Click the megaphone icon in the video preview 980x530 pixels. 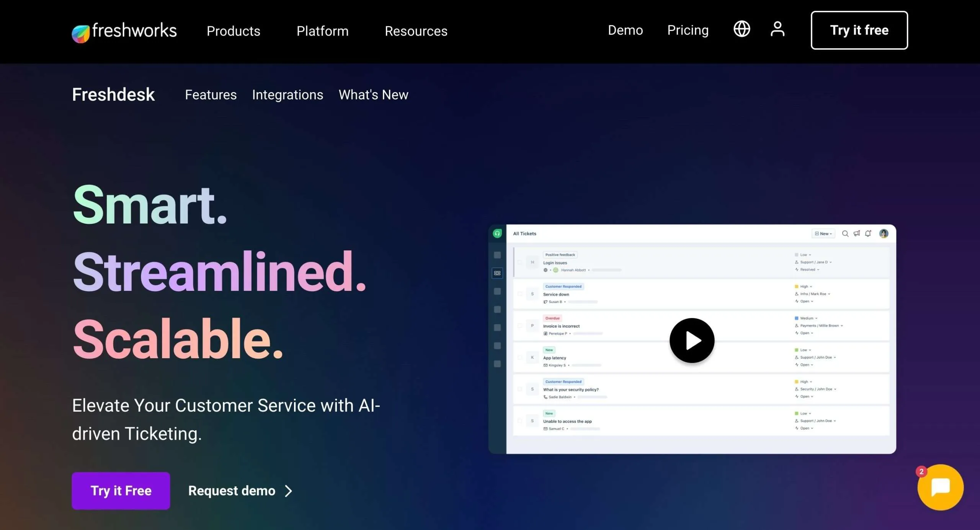click(857, 233)
